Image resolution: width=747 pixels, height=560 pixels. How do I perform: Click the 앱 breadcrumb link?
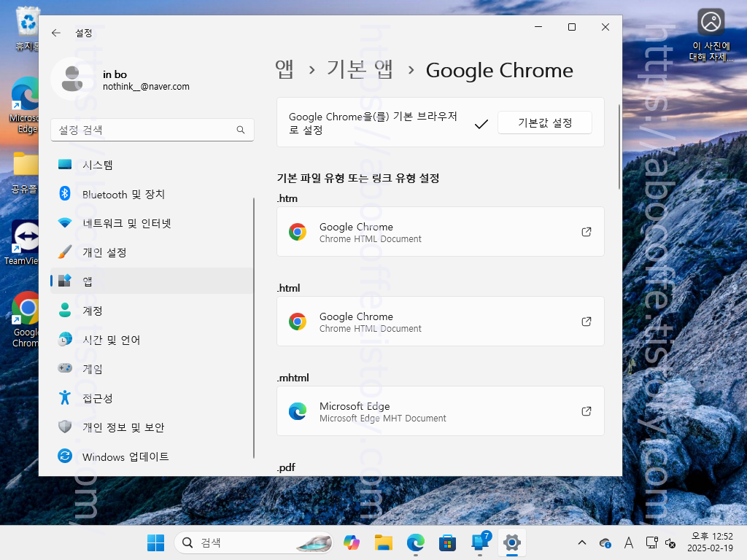click(x=285, y=70)
